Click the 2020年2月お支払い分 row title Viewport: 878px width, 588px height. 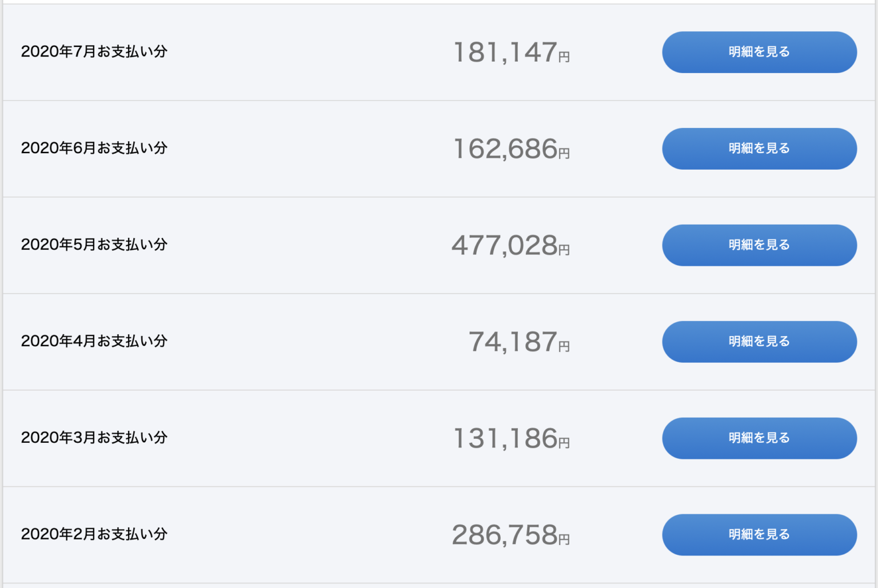[94, 534]
